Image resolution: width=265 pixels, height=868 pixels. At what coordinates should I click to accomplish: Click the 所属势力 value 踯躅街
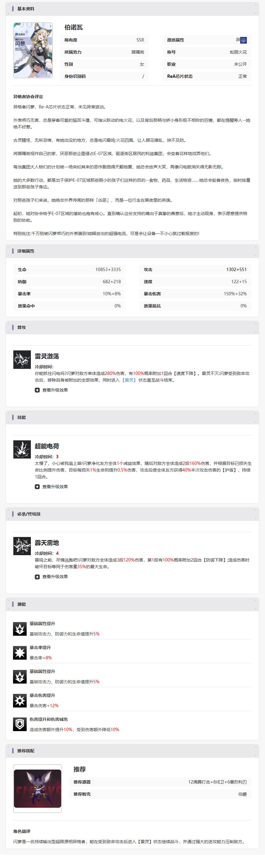pyautogui.click(x=138, y=52)
